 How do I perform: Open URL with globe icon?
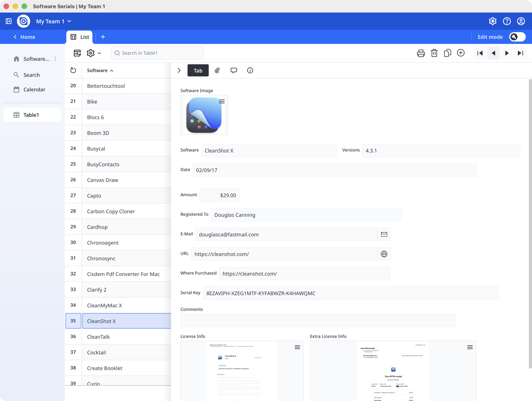tap(384, 254)
